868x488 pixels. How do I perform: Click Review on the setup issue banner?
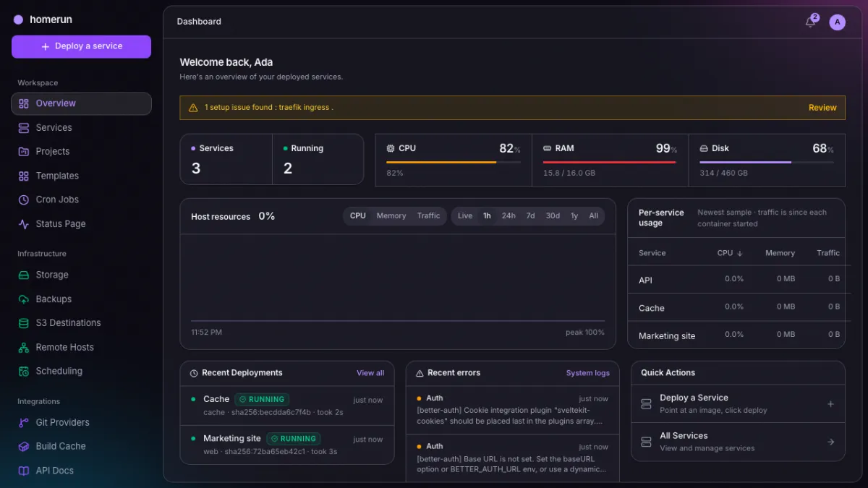(x=822, y=108)
